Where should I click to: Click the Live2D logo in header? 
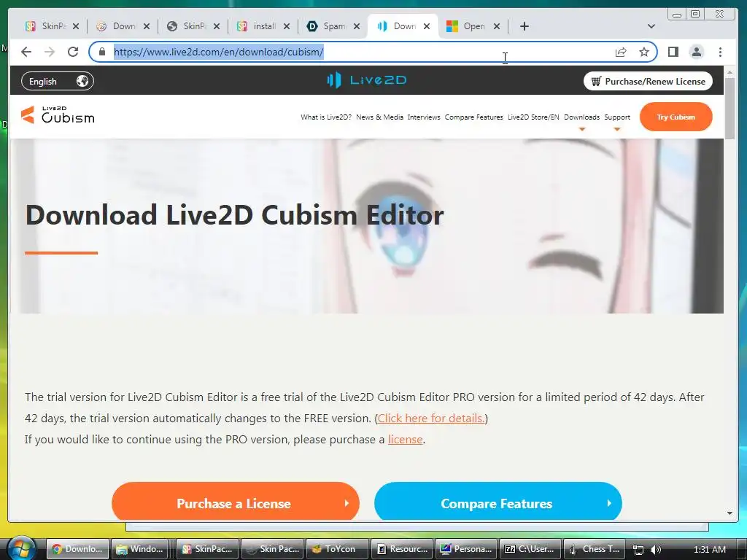coord(366,80)
